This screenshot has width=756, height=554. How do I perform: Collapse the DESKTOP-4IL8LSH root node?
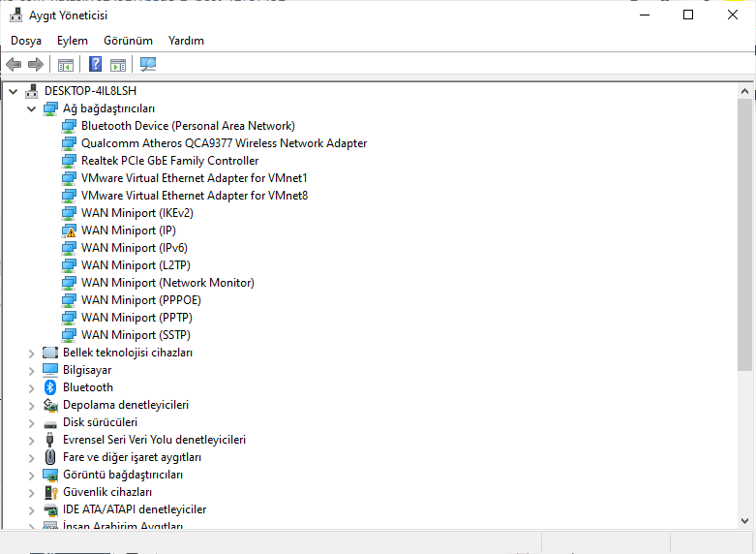[x=13, y=91]
